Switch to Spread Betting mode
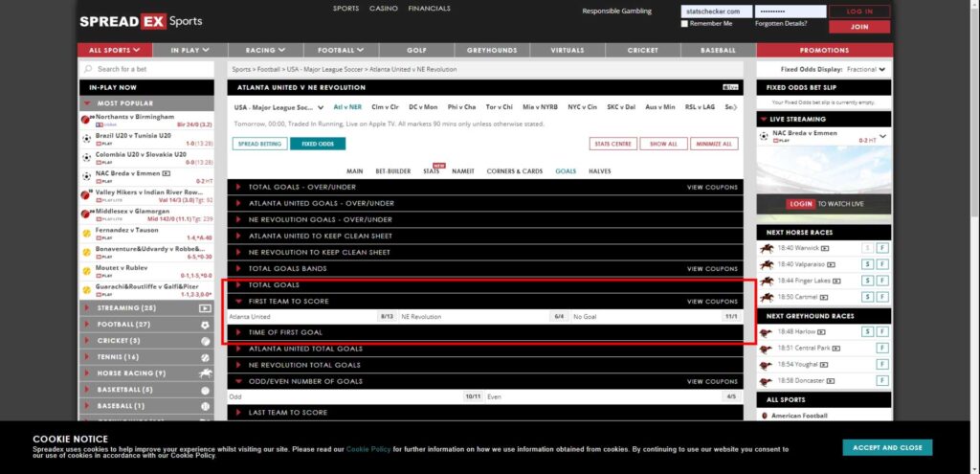 [x=258, y=144]
